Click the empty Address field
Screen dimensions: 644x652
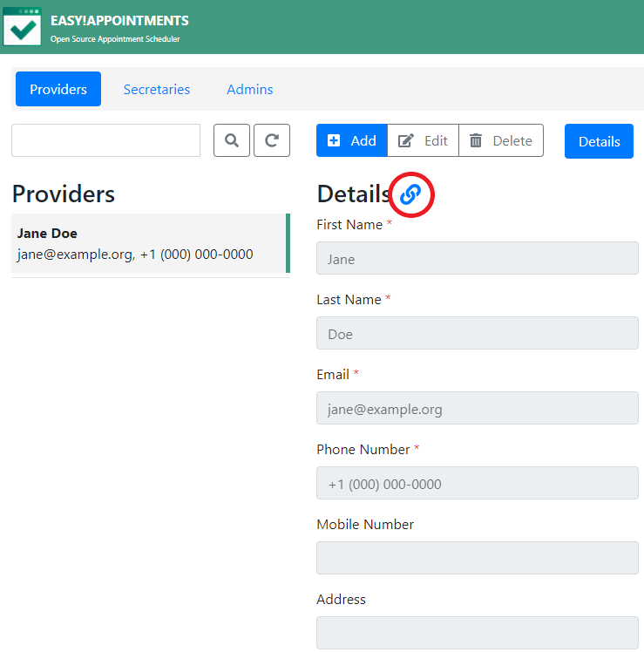click(478, 633)
